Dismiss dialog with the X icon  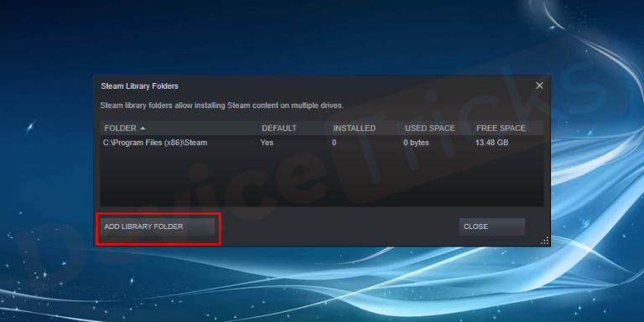539,86
